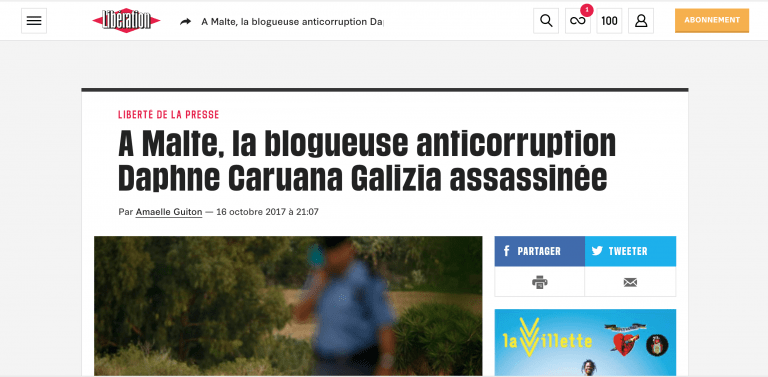Viewport: 768px width, 377px height.
Task: Click the truncated article title in header bar
Action: tap(292, 22)
